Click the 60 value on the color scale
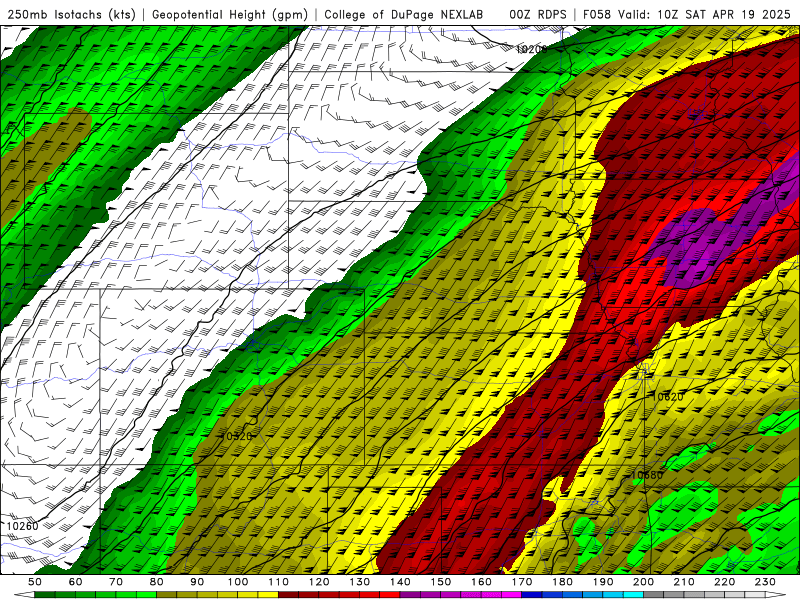The height and width of the screenshot is (600, 800). (x=76, y=582)
